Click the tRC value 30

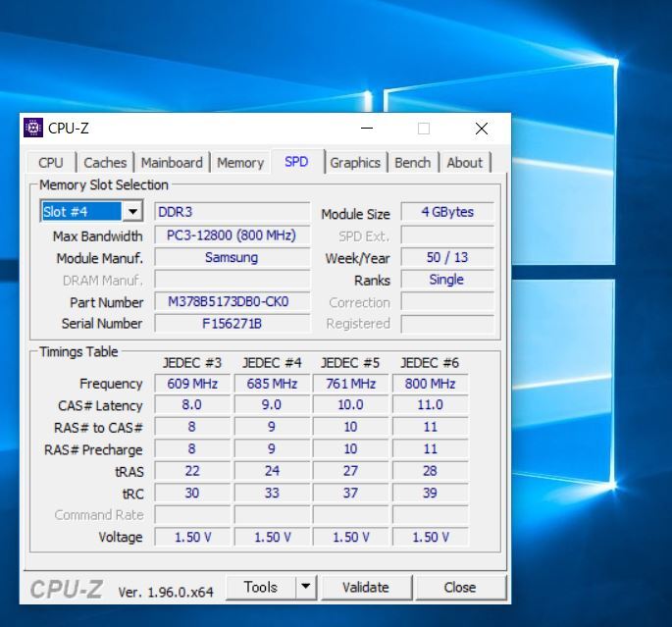point(192,493)
